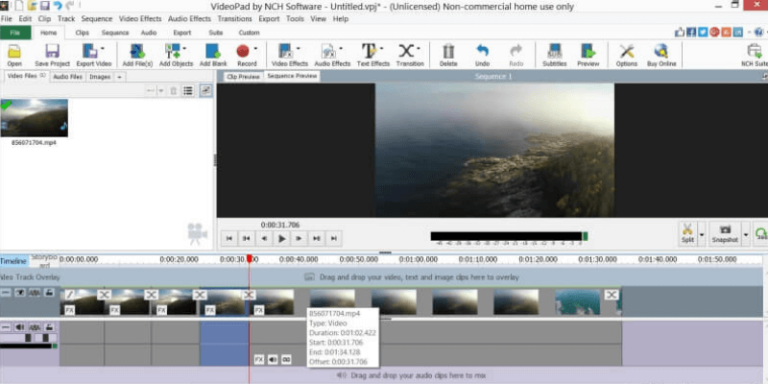The height and width of the screenshot is (384, 768).
Task: Open the Split options dropdown arrow
Action: coord(702,234)
